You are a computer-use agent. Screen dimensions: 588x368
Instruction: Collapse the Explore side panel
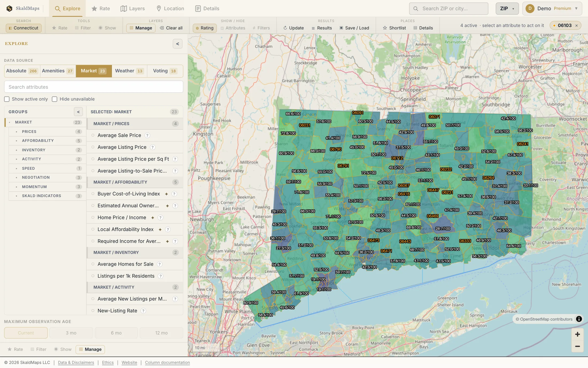click(177, 44)
